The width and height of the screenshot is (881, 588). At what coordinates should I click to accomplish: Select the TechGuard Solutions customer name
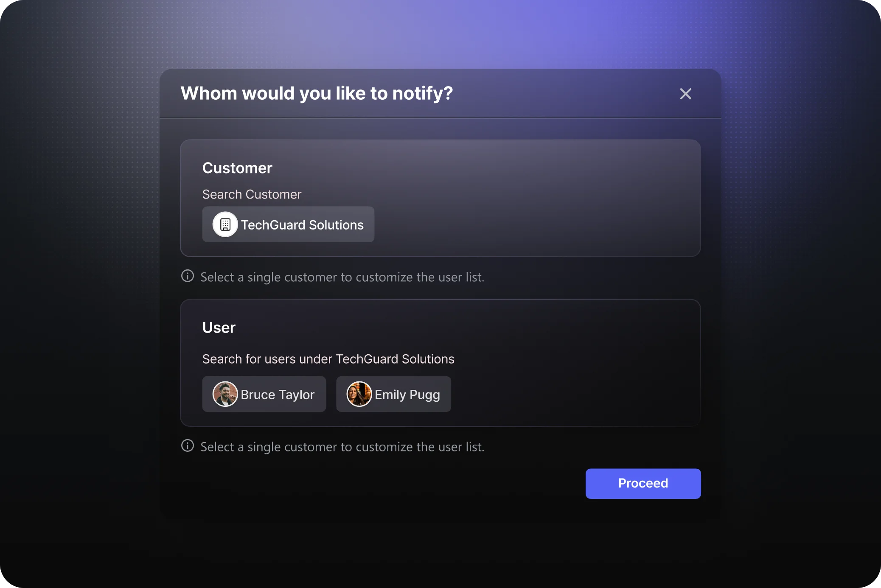302,225
